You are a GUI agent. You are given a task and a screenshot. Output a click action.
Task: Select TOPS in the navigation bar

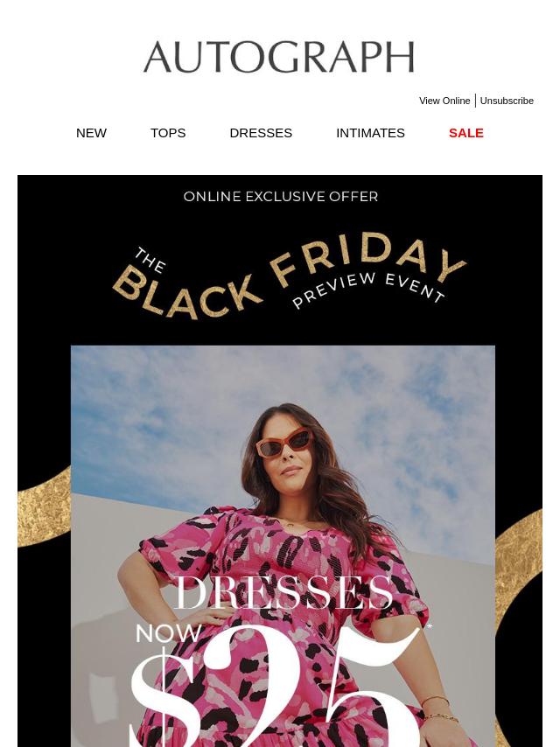click(168, 133)
